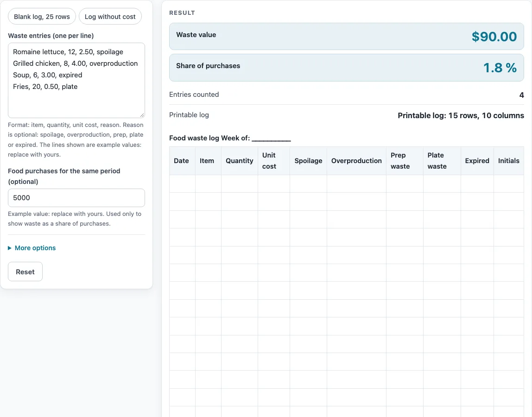532x417 pixels.
Task: Click the 'Food purchases for the same period' label
Action: coord(64,176)
